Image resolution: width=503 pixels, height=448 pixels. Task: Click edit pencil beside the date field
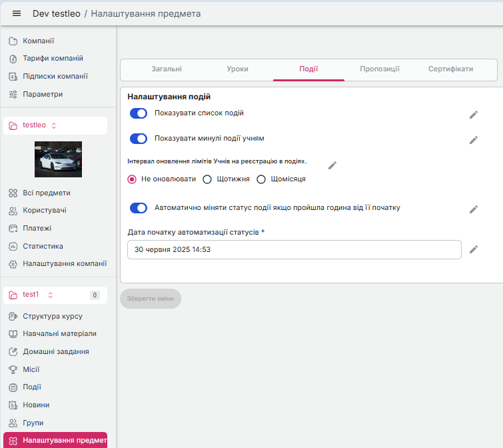coord(474,249)
